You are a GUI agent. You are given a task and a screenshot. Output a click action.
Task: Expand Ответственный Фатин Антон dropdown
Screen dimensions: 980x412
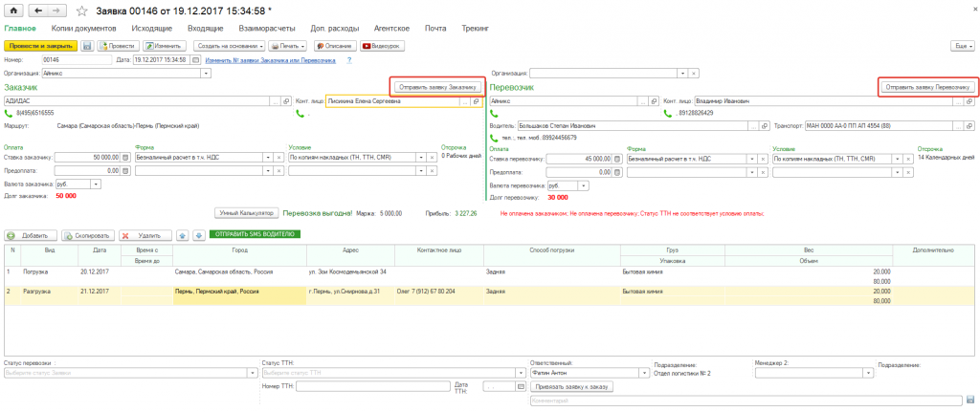(x=644, y=373)
